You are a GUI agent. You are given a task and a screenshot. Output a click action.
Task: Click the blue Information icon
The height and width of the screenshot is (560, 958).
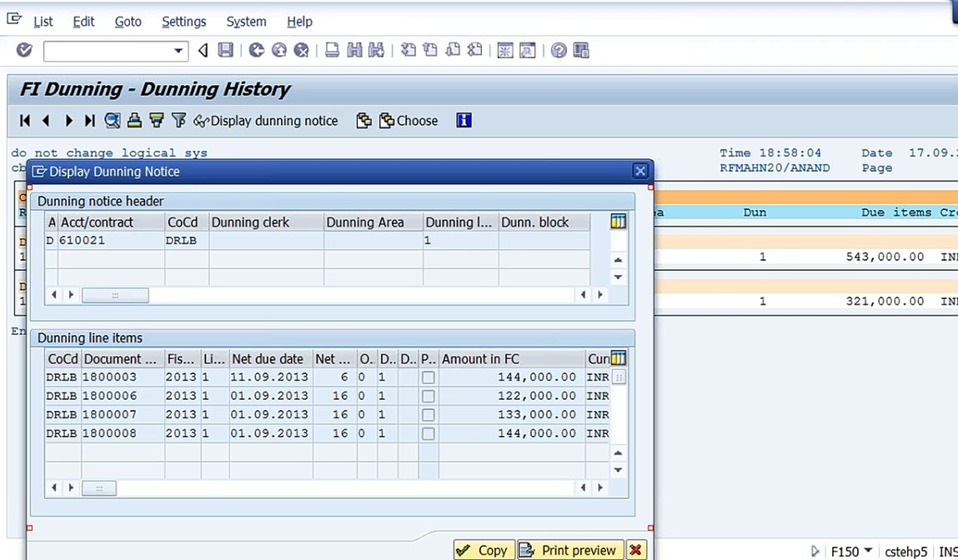(464, 121)
